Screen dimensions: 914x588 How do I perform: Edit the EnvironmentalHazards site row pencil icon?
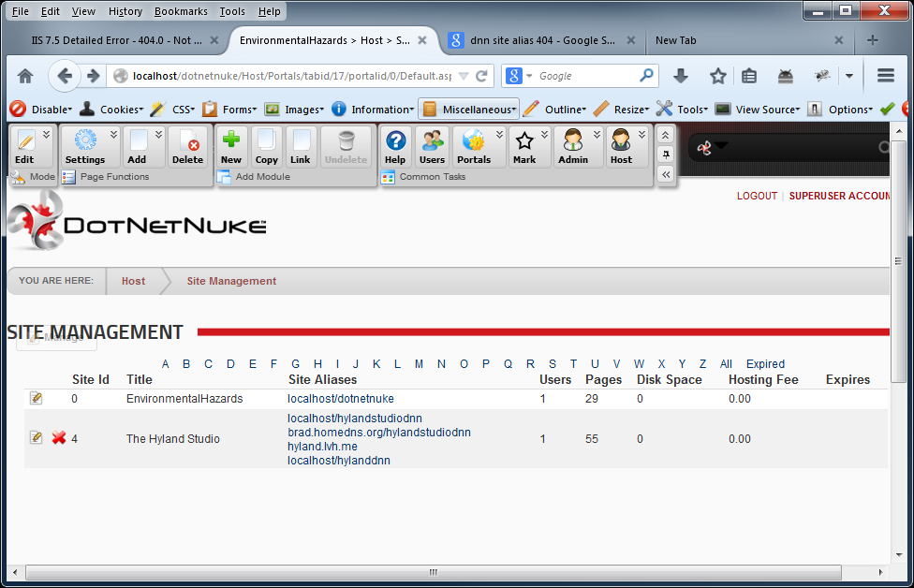point(37,398)
